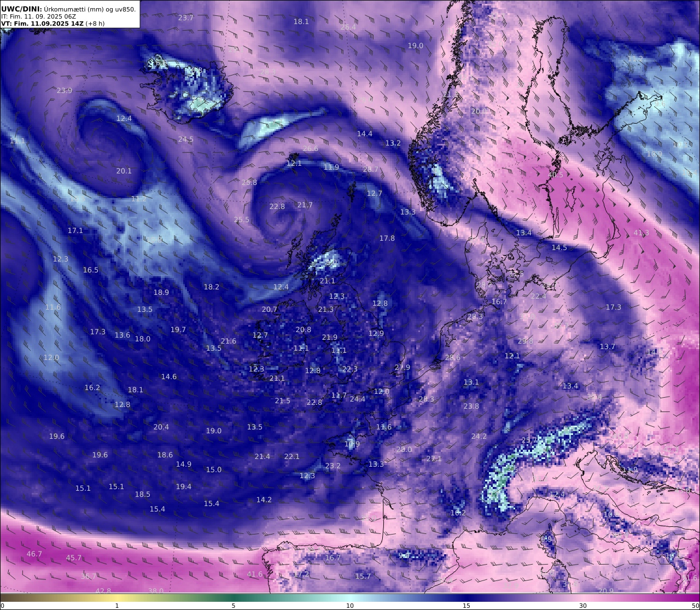
Task: Click the 18.6 map value
Action: coord(165,455)
